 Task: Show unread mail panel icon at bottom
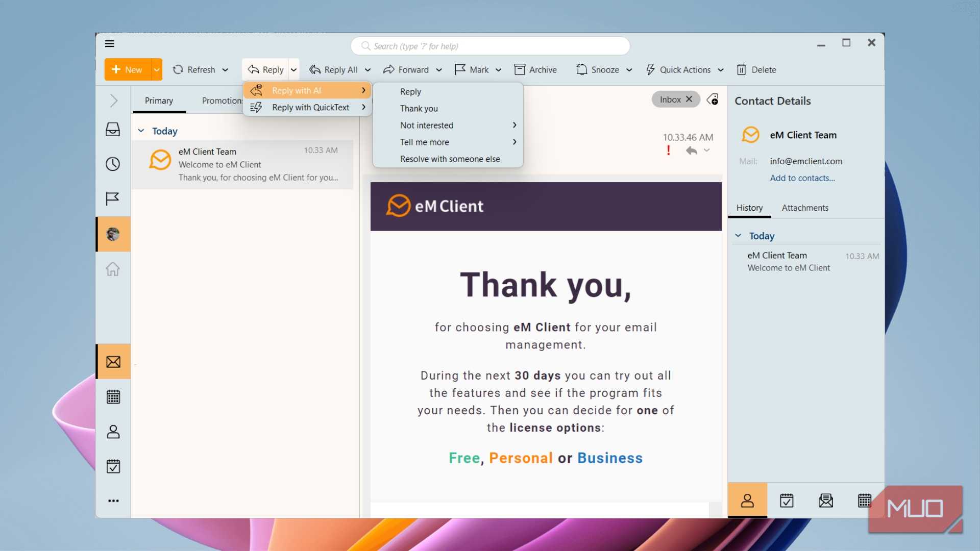click(826, 501)
